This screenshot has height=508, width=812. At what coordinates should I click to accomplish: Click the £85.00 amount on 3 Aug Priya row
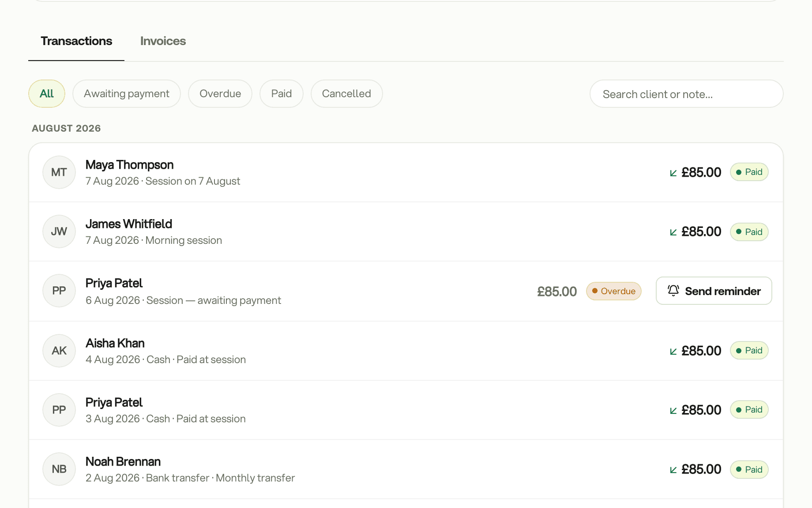tap(701, 410)
